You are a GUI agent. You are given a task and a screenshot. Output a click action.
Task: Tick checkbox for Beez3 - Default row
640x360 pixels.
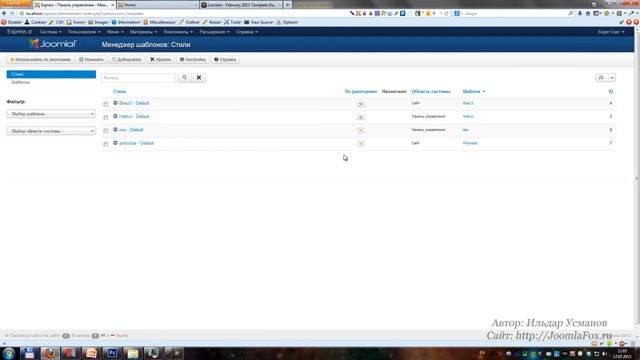(x=106, y=104)
